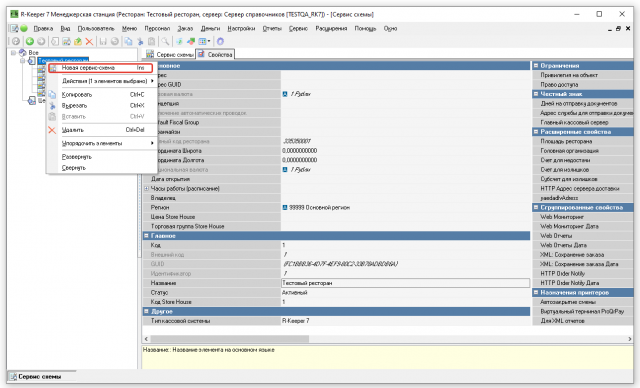Click the magnifier search icon in toolbar
Screen dimensions: 640x388
click(165, 41)
